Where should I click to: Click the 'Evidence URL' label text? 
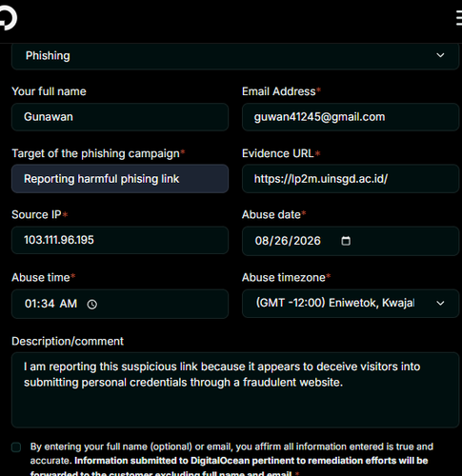278,153
